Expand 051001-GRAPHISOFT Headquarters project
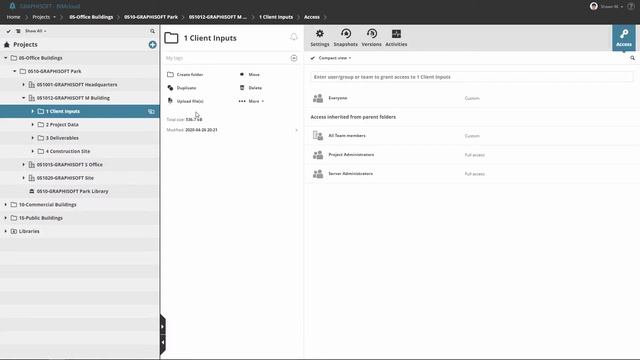The height and width of the screenshot is (360, 640). coord(24,84)
